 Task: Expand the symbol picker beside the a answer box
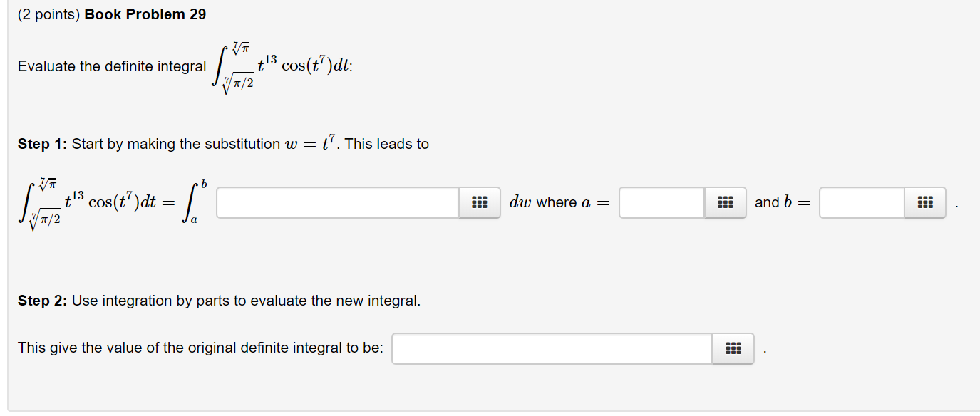[x=725, y=202]
